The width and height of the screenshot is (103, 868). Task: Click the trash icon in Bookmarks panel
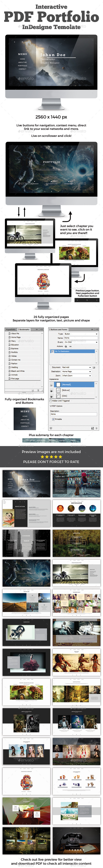click(x=38, y=390)
